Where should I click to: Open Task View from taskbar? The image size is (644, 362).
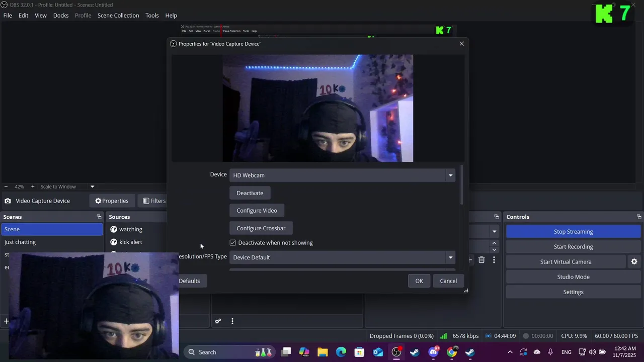286,352
